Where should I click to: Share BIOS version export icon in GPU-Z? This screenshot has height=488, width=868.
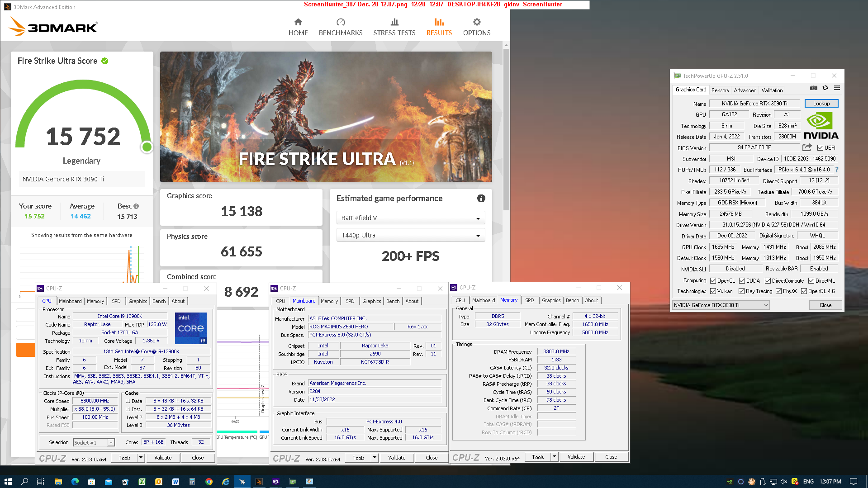point(807,147)
